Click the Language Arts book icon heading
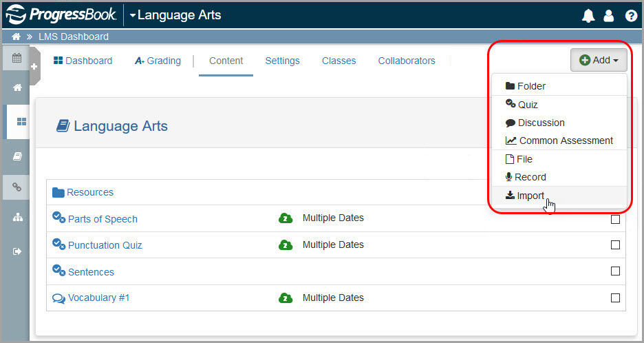 pyautogui.click(x=63, y=126)
